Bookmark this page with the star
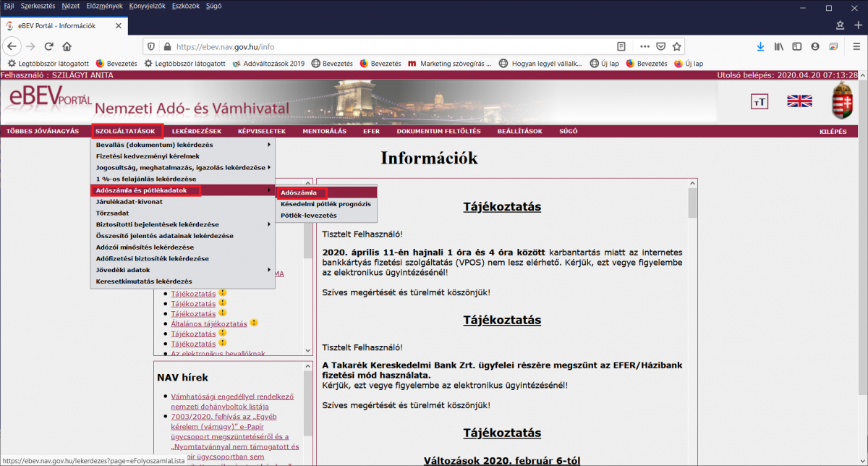Screen dimensions: 868x466 [677, 46]
